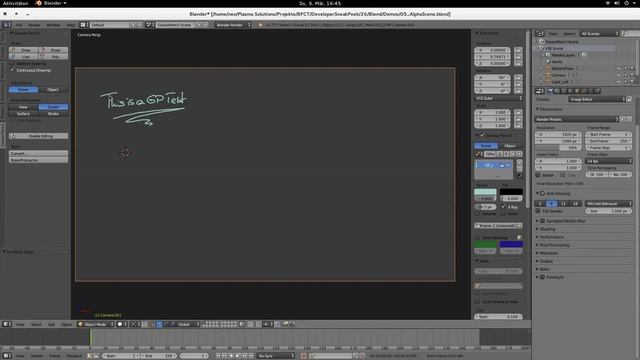Select Scene tab in properties Grease Pencil panel

486,146
